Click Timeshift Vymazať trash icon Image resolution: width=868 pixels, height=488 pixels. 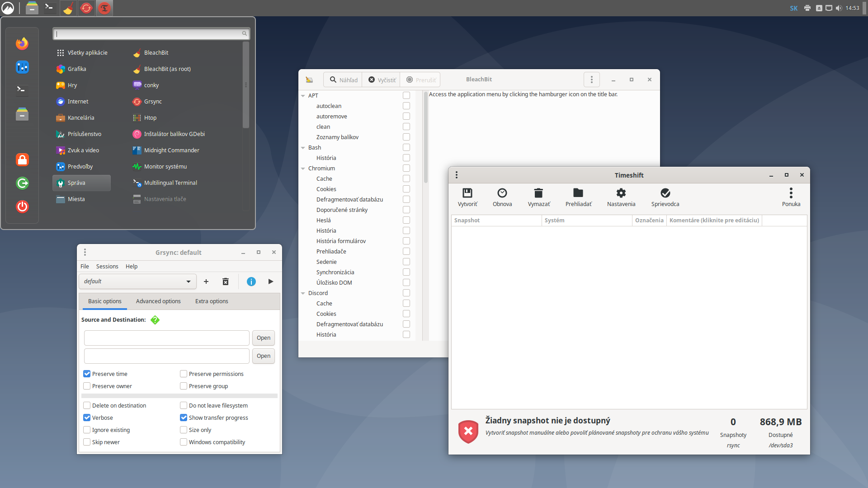pyautogui.click(x=538, y=193)
